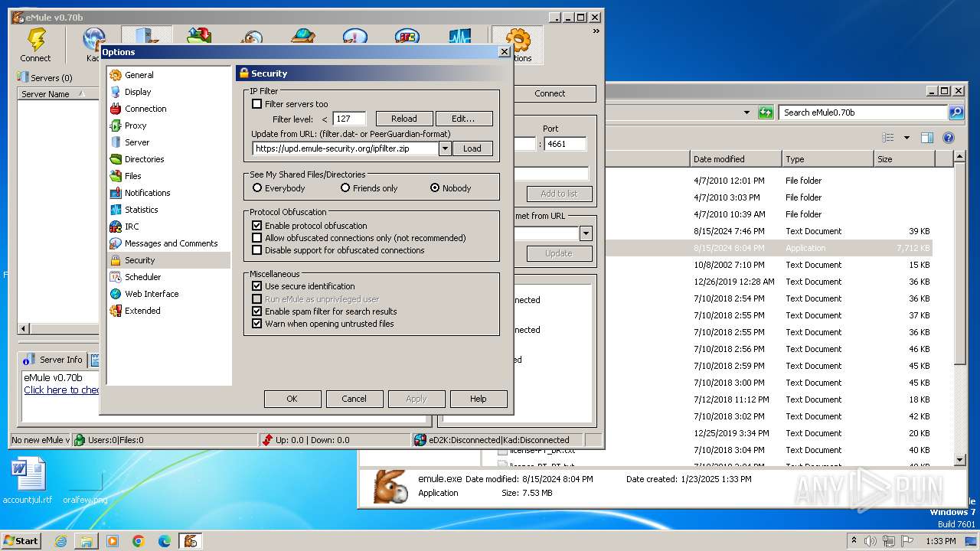This screenshot has width=980, height=551.
Task: Open the Extended options page
Action: (x=142, y=311)
